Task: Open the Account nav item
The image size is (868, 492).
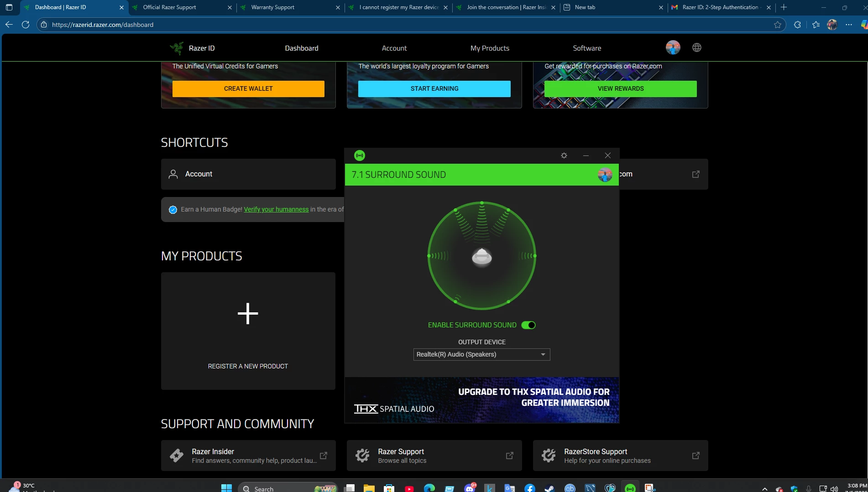Action: click(394, 48)
